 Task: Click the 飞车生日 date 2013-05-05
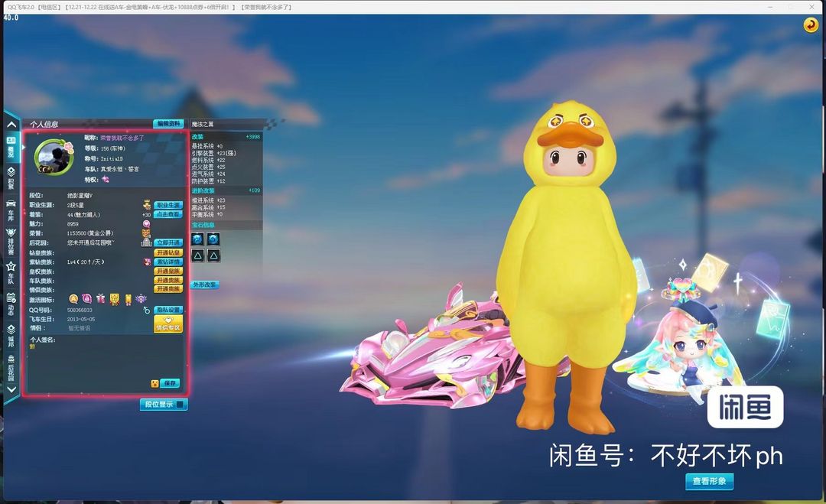click(x=81, y=319)
